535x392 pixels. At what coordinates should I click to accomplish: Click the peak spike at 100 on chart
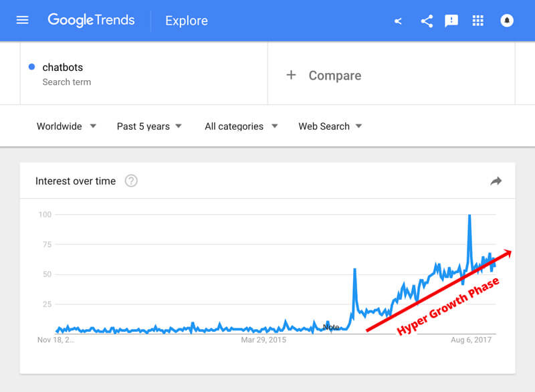[x=470, y=215]
